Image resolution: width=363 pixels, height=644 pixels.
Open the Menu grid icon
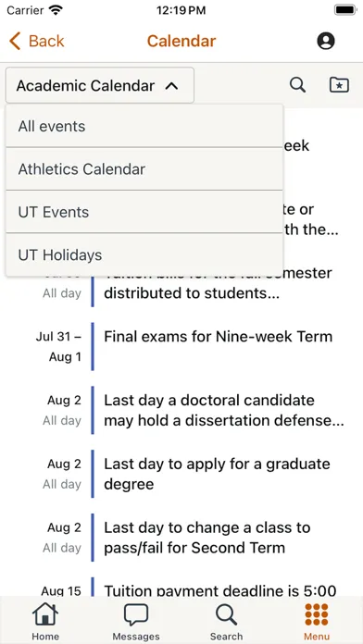(317, 614)
